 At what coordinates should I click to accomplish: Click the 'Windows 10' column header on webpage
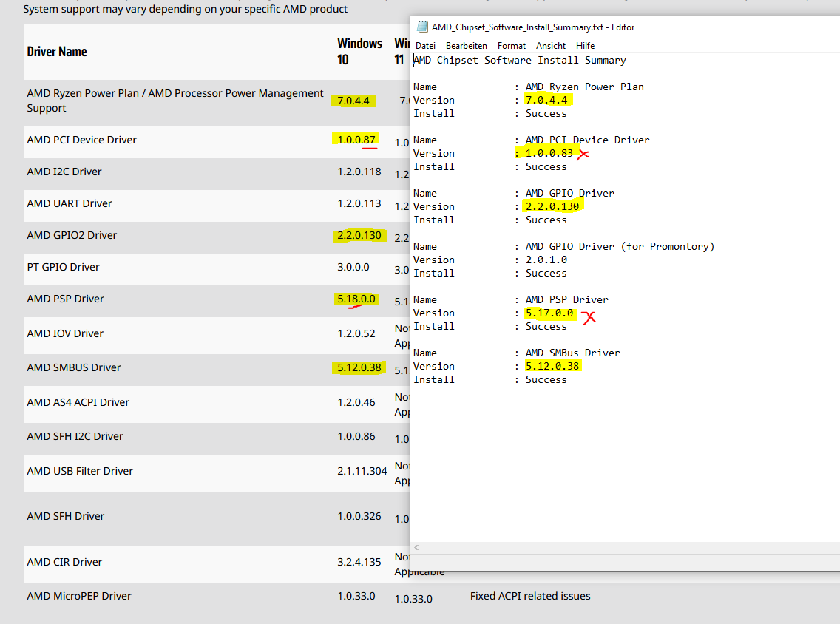[x=359, y=52]
